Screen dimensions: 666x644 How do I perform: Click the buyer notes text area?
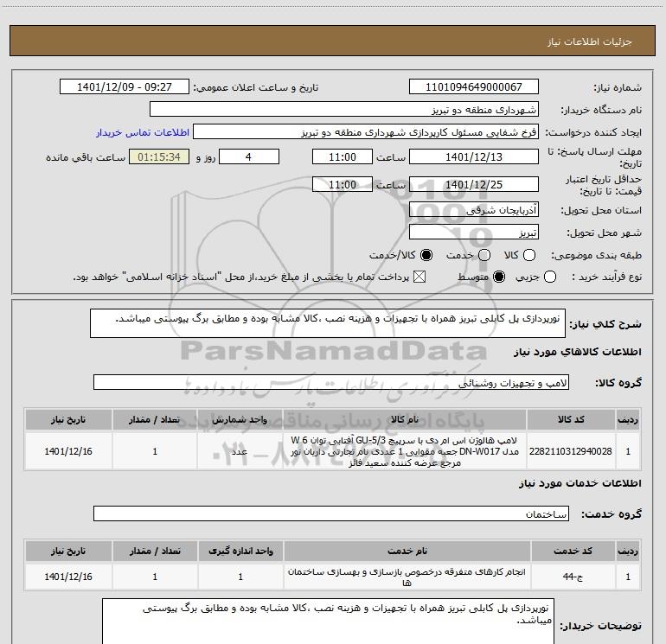(x=328, y=621)
